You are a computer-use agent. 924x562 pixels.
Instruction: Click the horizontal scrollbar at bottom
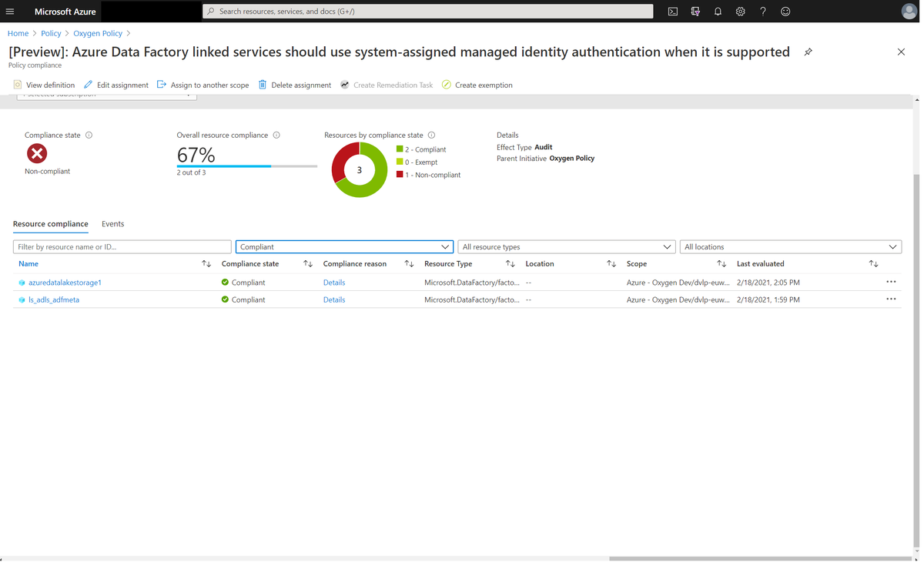pos(760,559)
